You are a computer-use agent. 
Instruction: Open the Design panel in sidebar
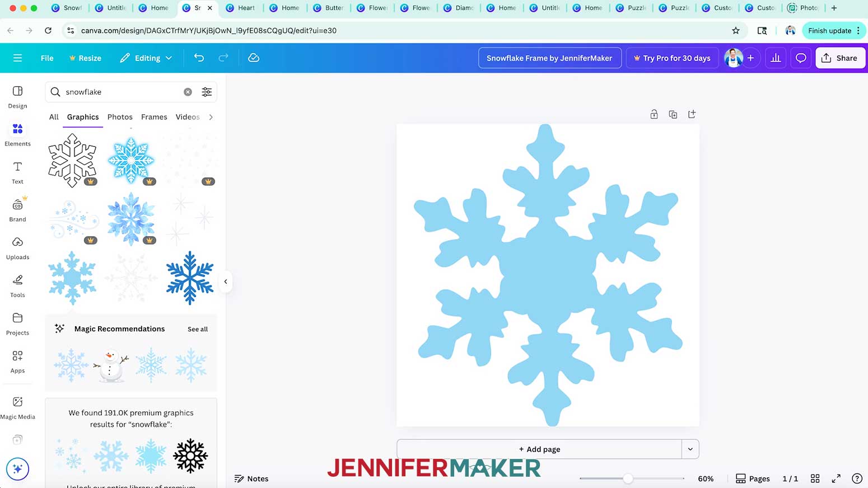tap(17, 97)
